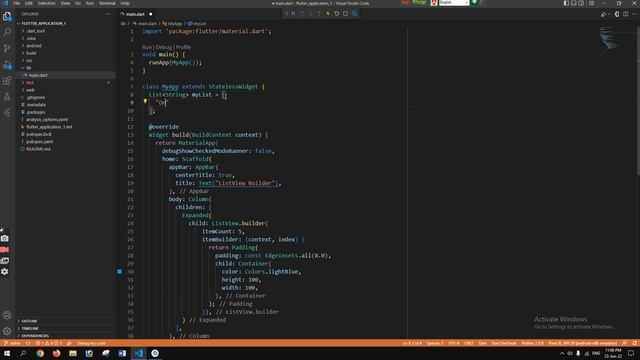Screen dimensions: 640x360
Task: Stop the debug session
Action: [x=345, y=13]
